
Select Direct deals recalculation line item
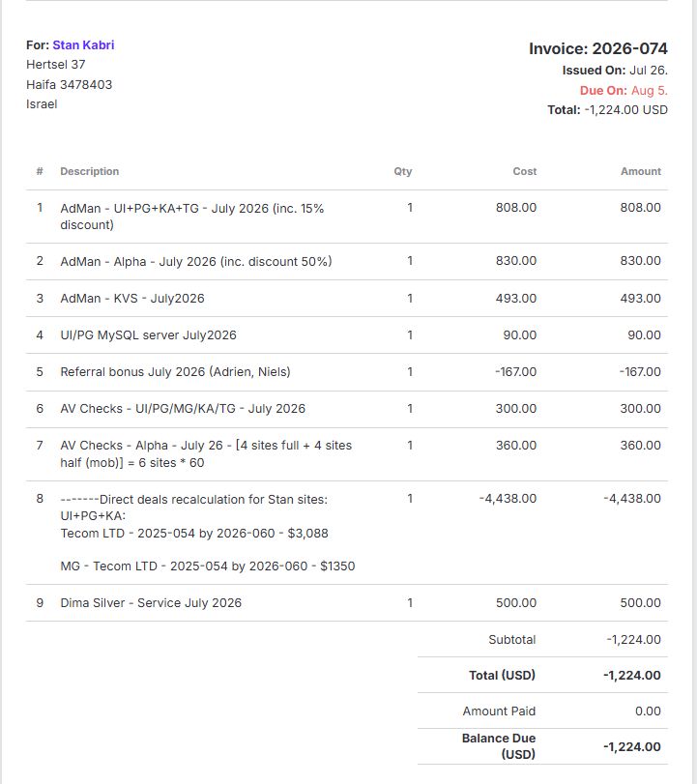point(347,533)
